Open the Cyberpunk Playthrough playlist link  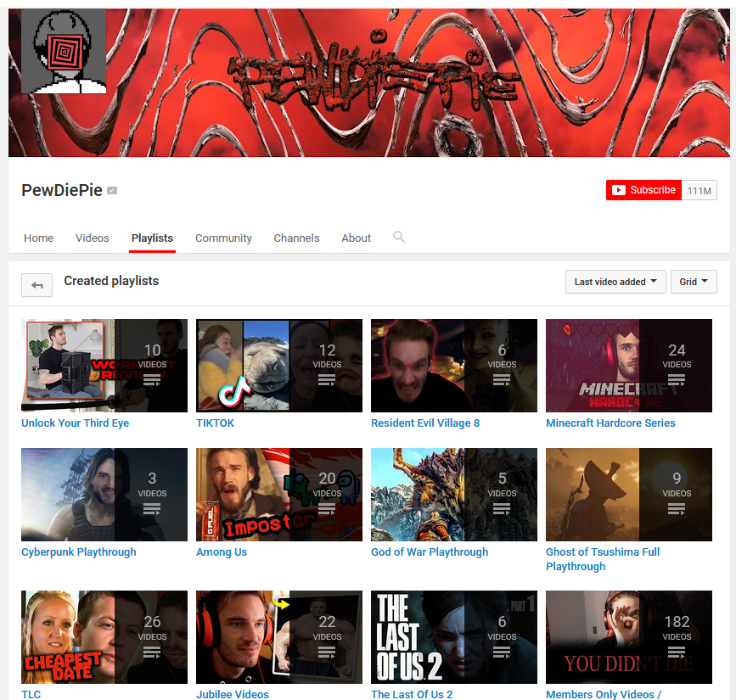[x=78, y=552]
